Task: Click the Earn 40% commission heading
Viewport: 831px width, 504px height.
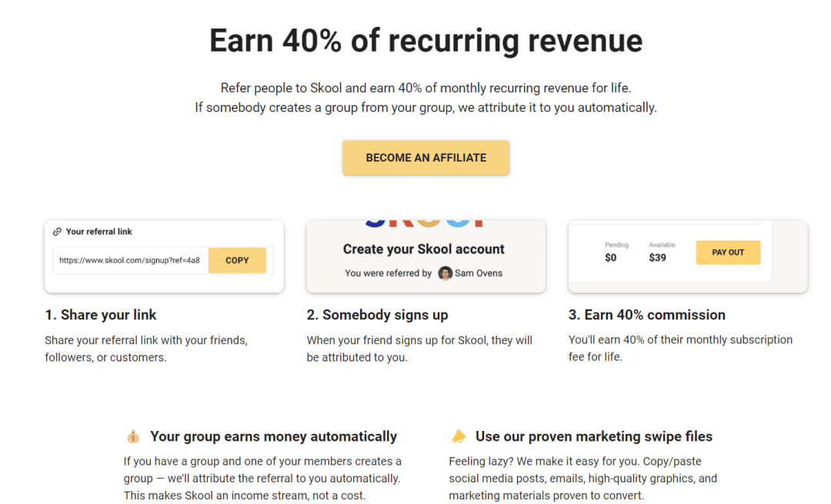Action: (x=646, y=315)
